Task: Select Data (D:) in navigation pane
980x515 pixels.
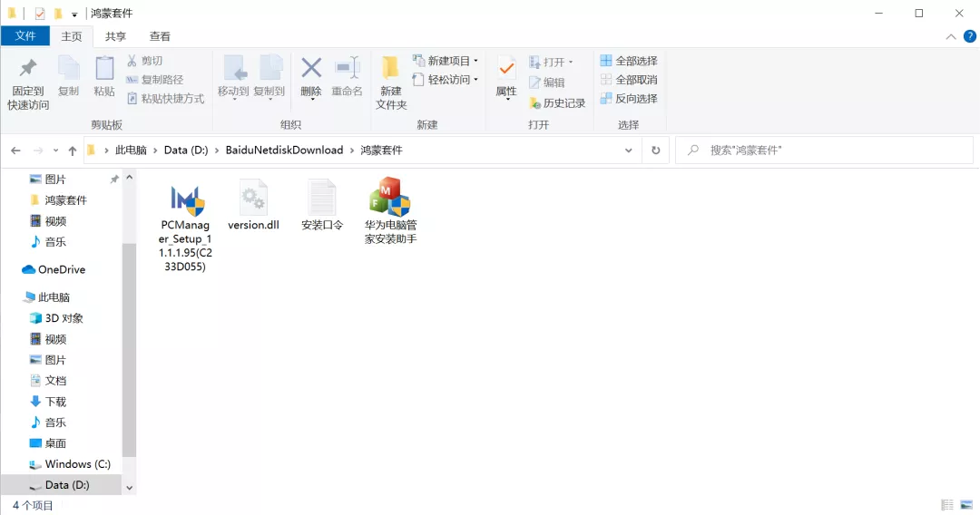Action: (62, 485)
